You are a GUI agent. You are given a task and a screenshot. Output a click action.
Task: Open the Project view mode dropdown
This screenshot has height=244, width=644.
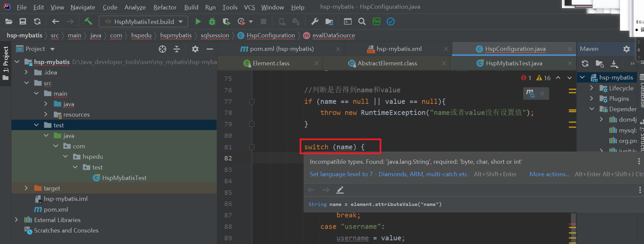[52, 49]
